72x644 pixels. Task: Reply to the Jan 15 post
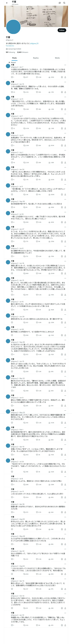(x=12, y=92)
